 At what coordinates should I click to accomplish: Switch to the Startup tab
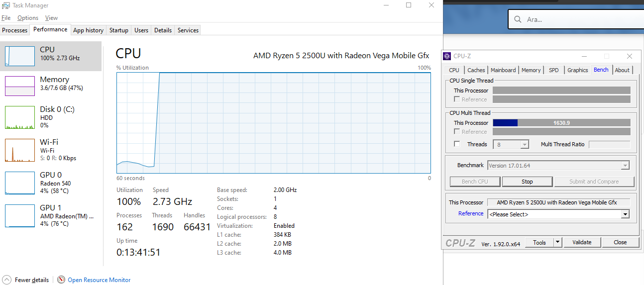click(119, 30)
